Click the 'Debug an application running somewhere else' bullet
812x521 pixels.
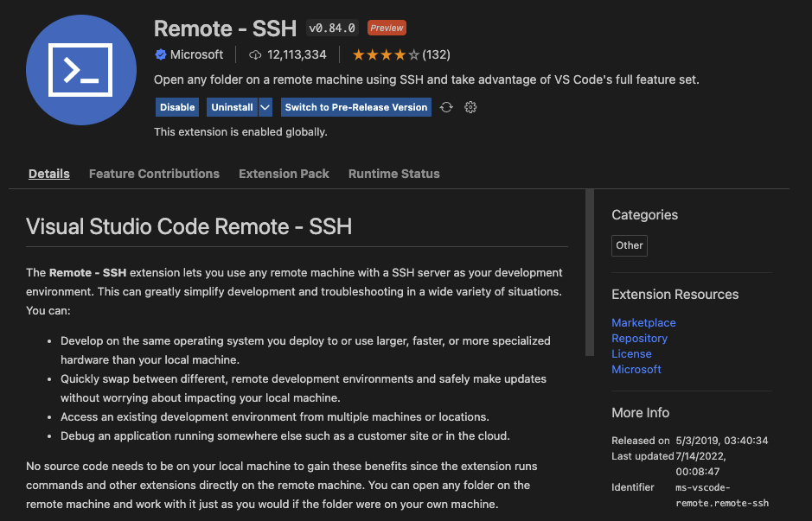tap(285, 436)
